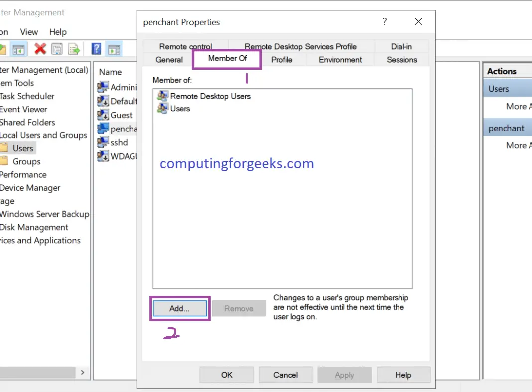
Task: Select Device Manager in the console tree
Action: tap(30, 188)
